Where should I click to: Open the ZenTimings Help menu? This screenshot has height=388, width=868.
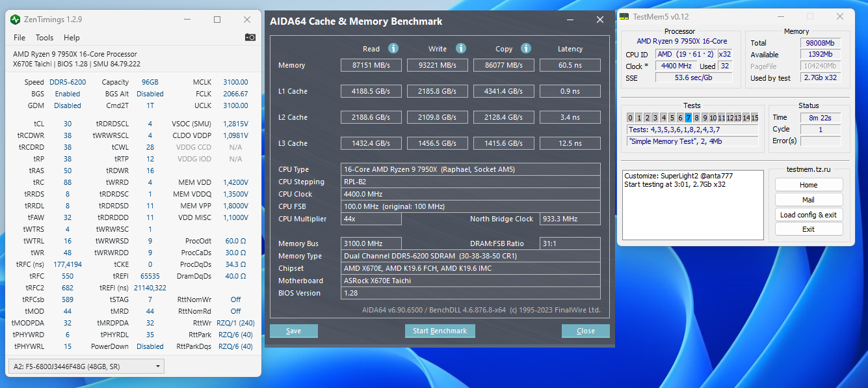pyautogui.click(x=72, y=38)
